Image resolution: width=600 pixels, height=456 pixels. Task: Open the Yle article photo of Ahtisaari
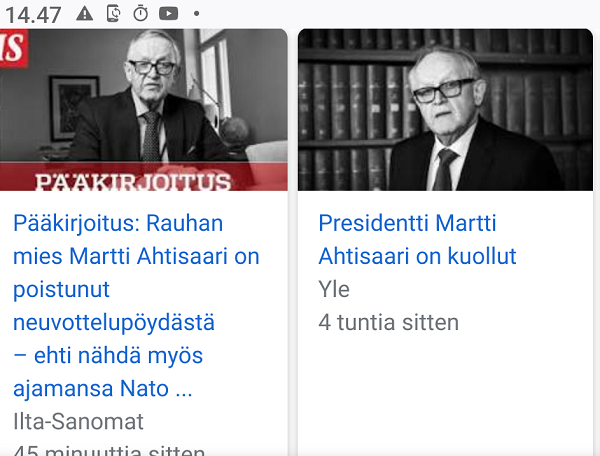(445, 108)
